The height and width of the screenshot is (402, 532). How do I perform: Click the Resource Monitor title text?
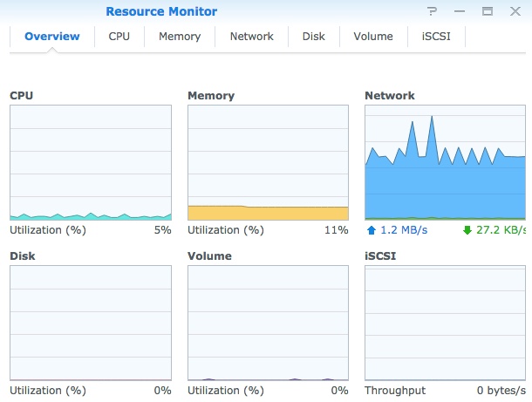click(161, 11)
